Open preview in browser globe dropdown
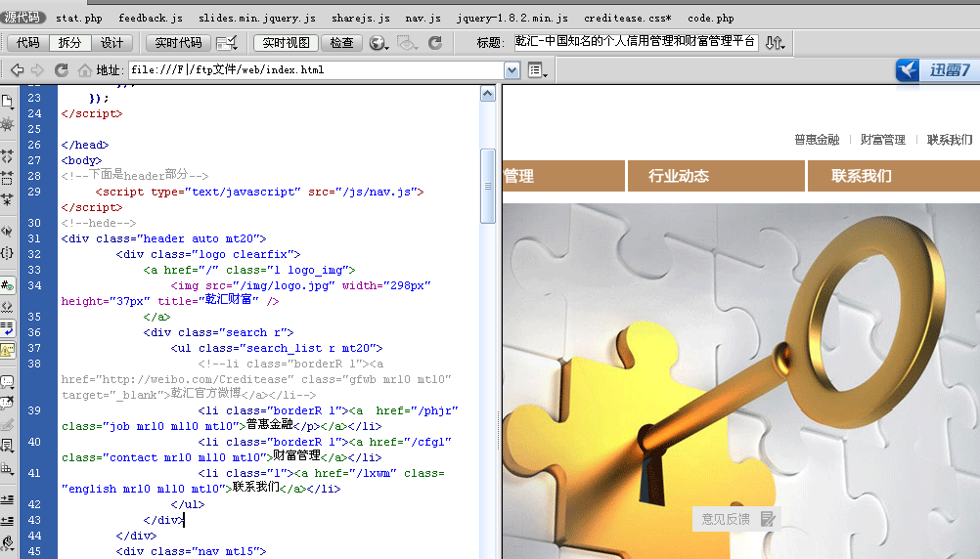This screenshot has width=980, height=559. pyautogui.click(x=379, y=42)
